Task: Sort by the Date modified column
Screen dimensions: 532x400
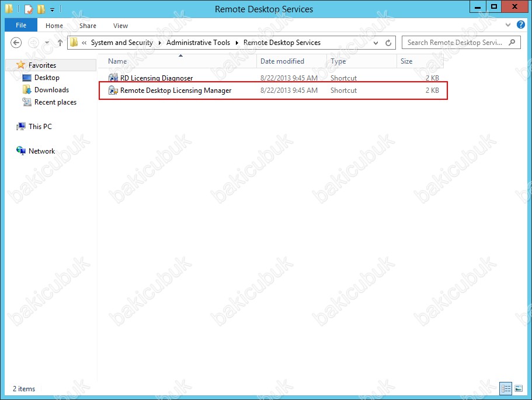Action: point(292,61)
